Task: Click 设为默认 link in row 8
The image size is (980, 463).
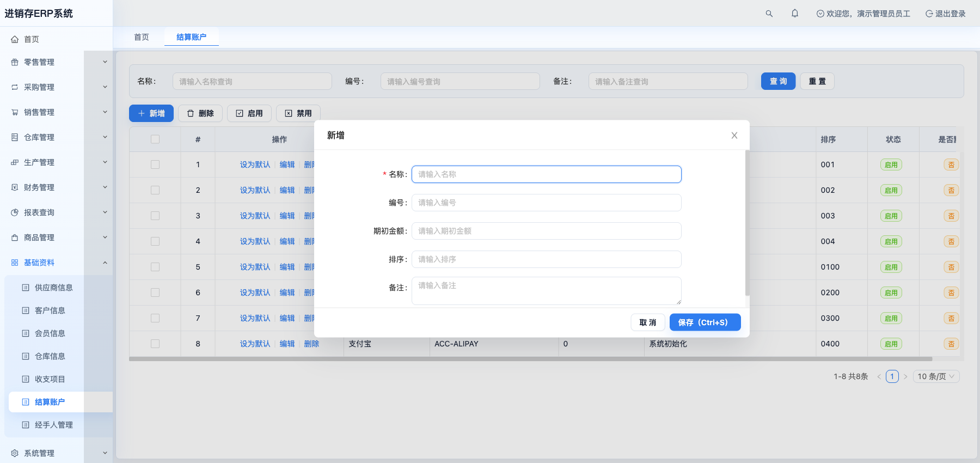Action: [x=255, y=344]
